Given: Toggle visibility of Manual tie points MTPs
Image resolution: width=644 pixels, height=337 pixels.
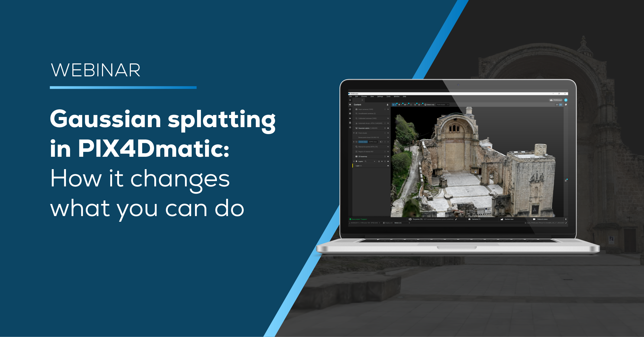Looking at the screenshot, I should point(388,147).
